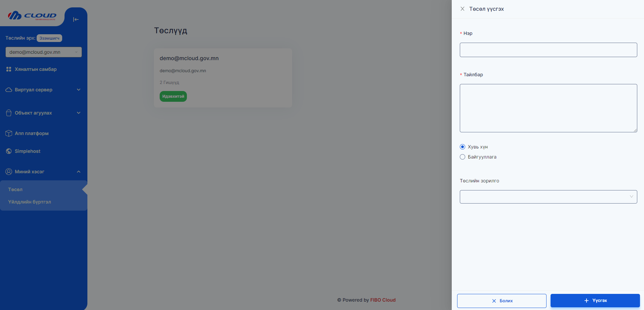Image resolution: width=644 pixels, height=310 pixels.
Task: Click the bucket icon beside Объект агуулах
Action: point(9,113)
